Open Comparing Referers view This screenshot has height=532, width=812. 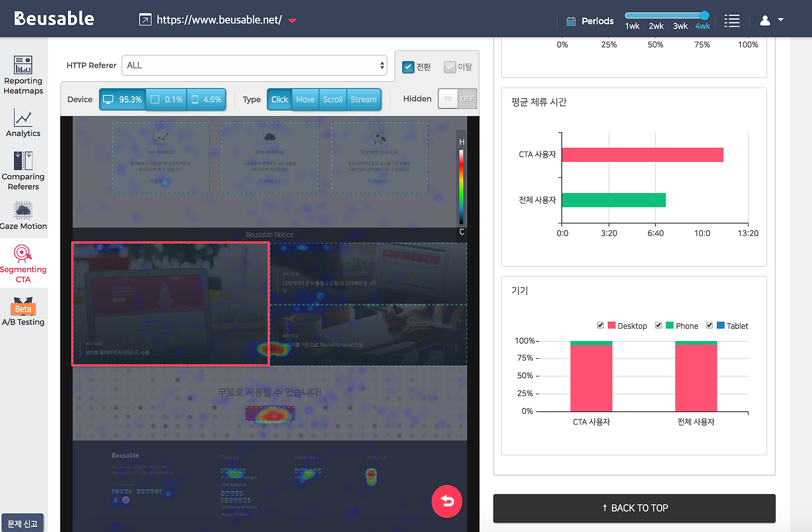click(x=23, y=171)
